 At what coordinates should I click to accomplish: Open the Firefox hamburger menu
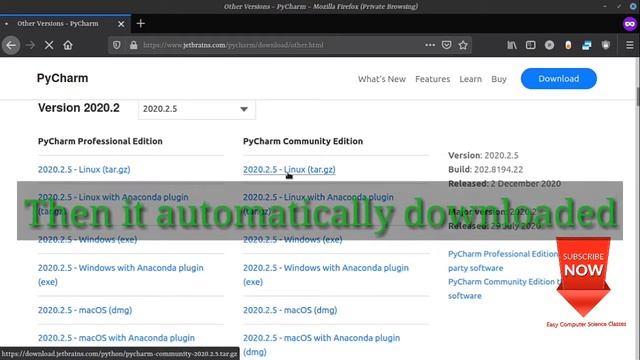[630, 45]
